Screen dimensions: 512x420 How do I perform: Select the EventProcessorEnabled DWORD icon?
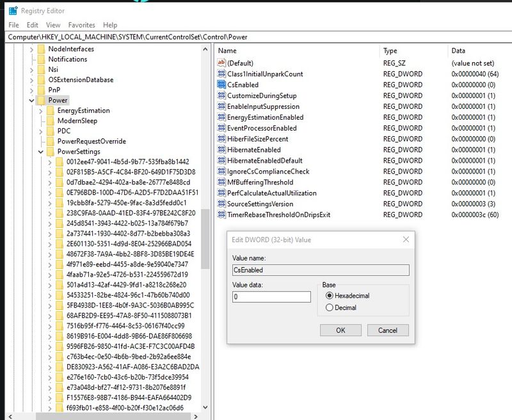pyautogui.click(x=221, y=127)
